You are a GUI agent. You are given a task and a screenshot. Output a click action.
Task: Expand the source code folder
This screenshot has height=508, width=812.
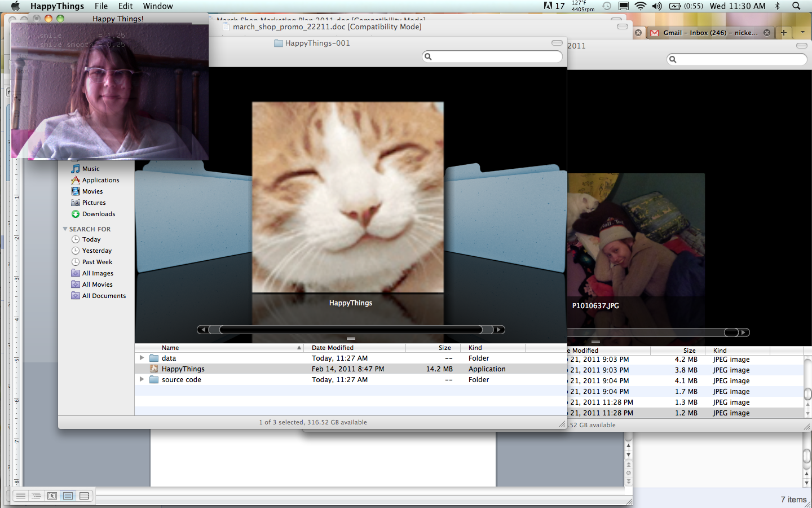tap(142, 379)
